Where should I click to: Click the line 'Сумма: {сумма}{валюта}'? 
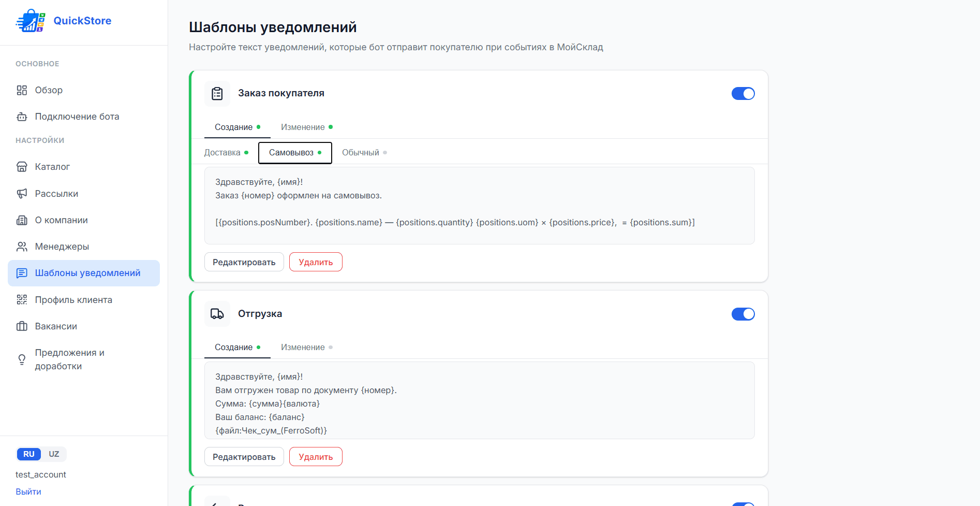(x=268, y=403)
